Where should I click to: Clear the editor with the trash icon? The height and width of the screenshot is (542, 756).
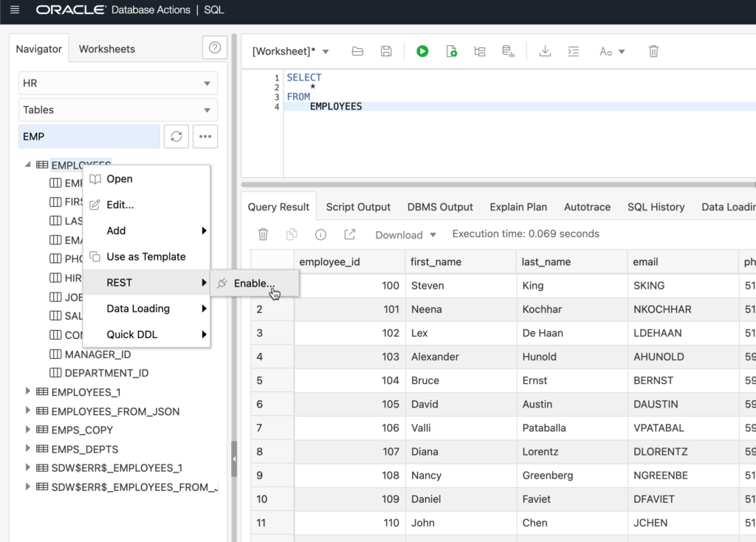[653, 51]
